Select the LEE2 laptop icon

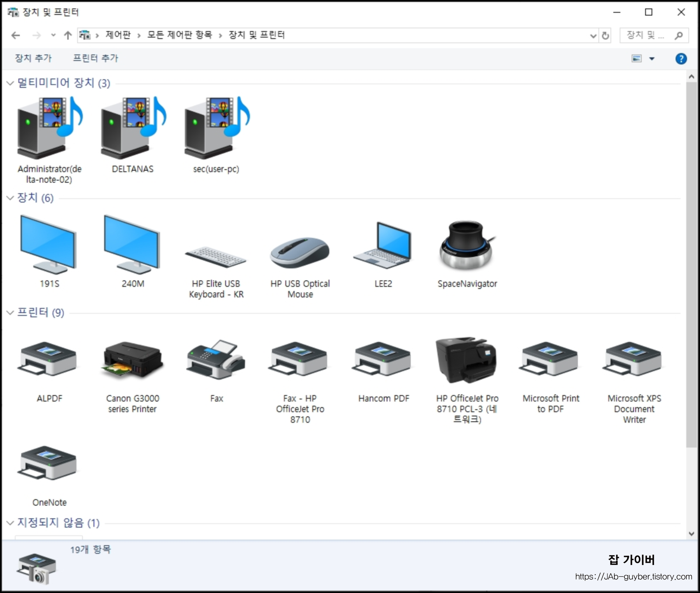pyautogui.click(x=383, y=245)
